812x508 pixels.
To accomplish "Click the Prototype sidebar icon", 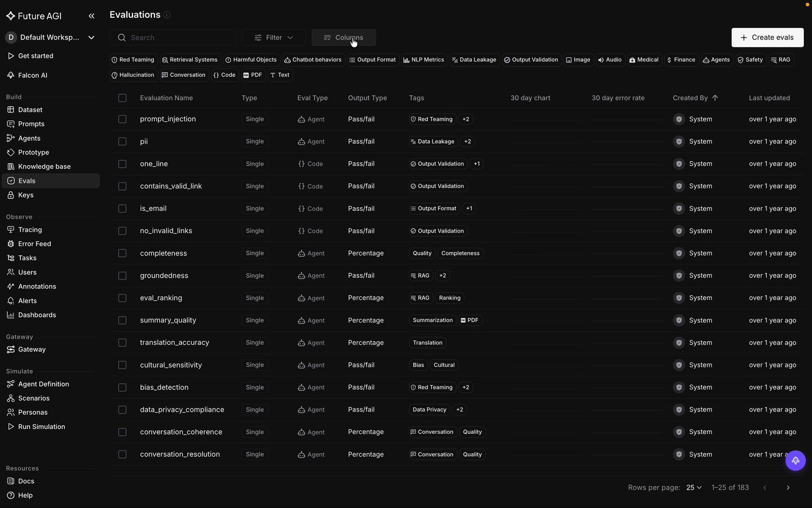I will tap(11, 152).
